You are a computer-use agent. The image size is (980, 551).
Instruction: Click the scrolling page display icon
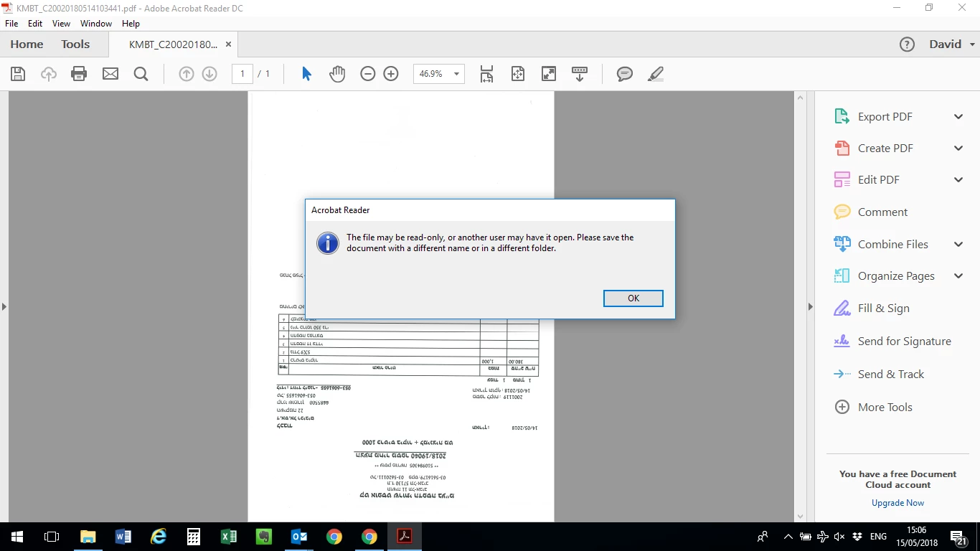pos(486,74)
